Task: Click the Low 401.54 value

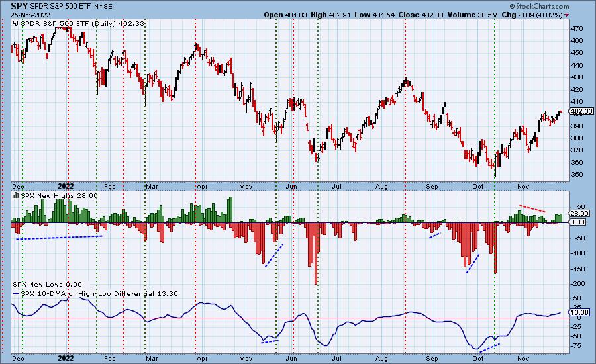Action: pyautogui.click(x=375, y=15)
